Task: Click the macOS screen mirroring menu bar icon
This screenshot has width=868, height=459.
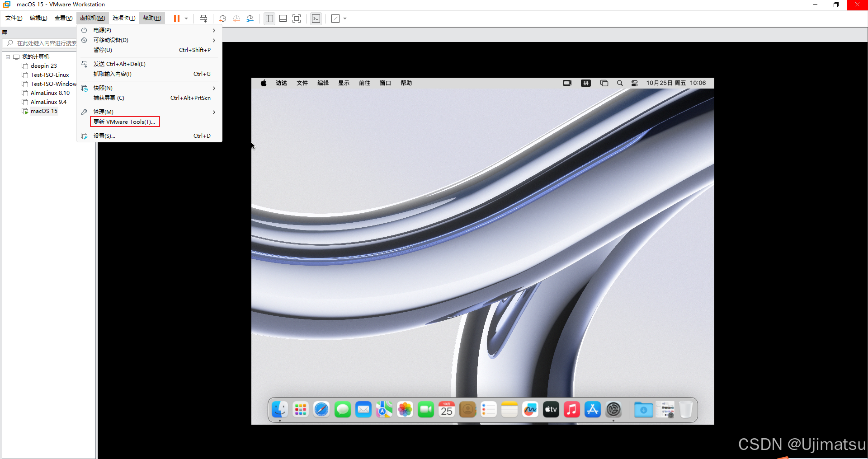Action: (x=567, y=83)
